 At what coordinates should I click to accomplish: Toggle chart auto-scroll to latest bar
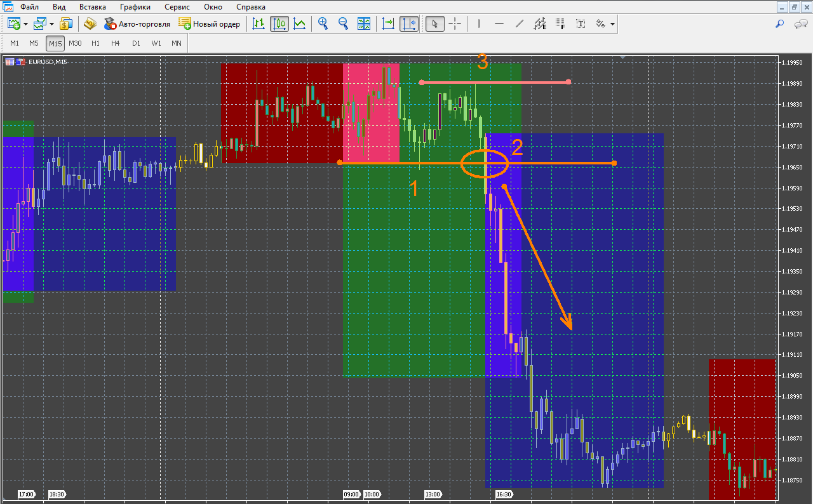pyautogui.click(x=388, y=24)
